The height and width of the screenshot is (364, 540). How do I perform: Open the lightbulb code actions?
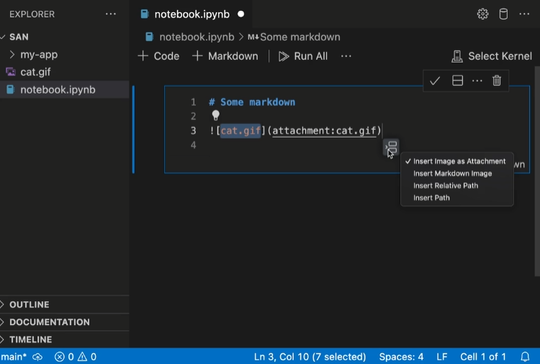pos(216,115)
